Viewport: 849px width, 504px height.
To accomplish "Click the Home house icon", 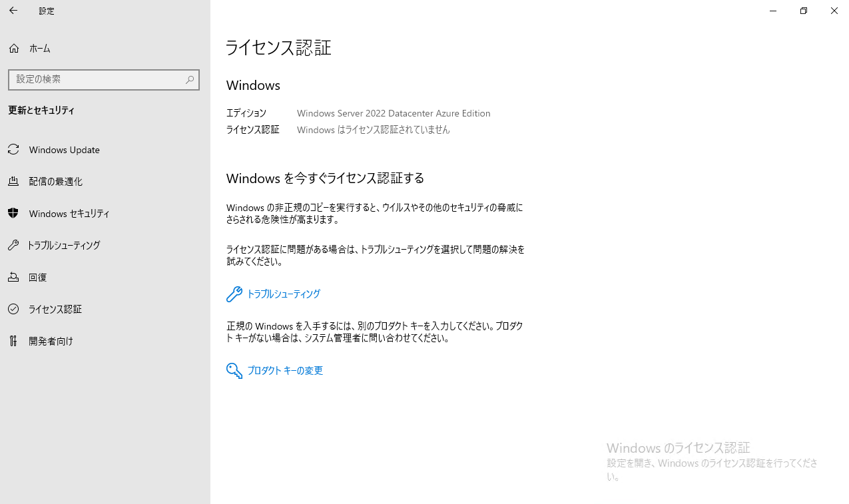I will tap(14, 49).
